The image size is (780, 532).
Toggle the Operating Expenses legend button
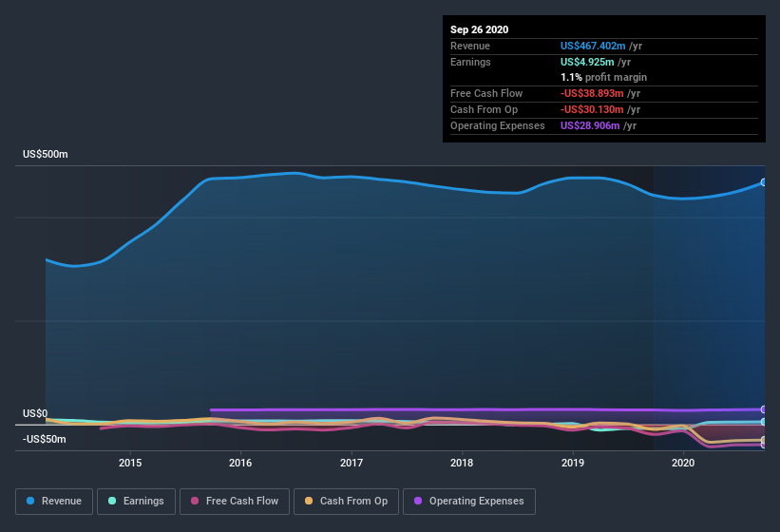tap(469, 502)
